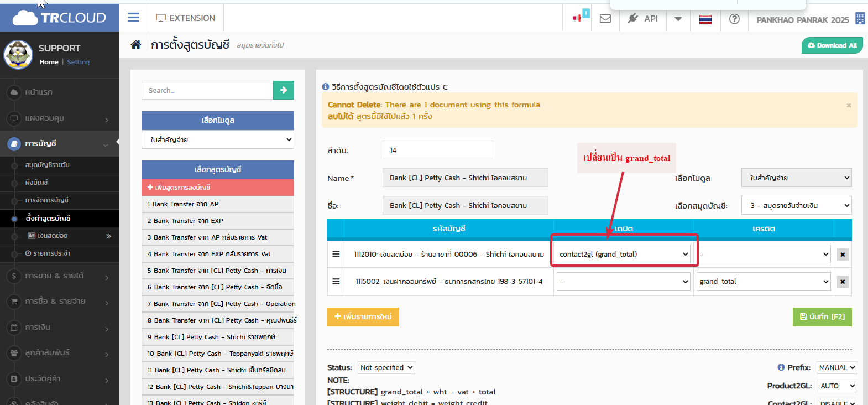Click the hamburger menu icon in top bar

pos(133,18)
